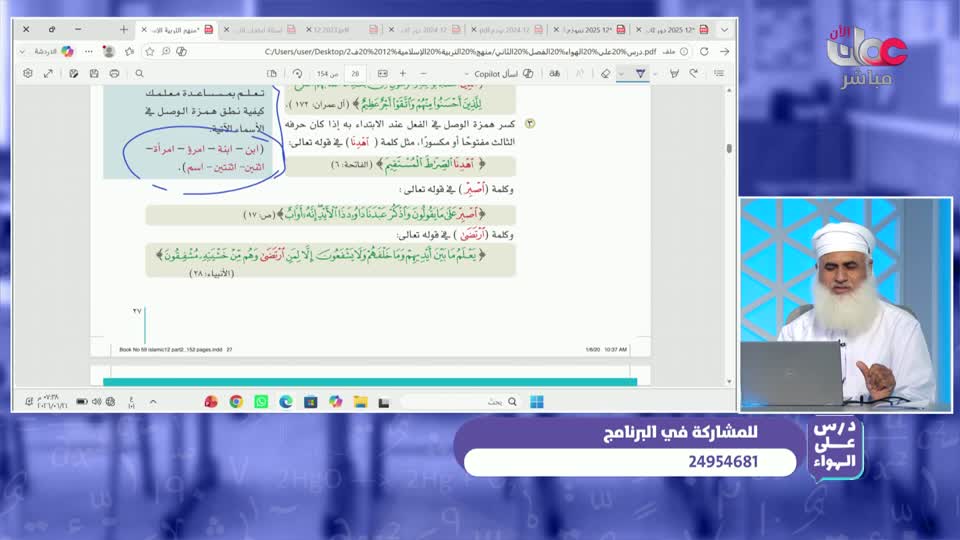Open Copilot icon in address bar

182,51
